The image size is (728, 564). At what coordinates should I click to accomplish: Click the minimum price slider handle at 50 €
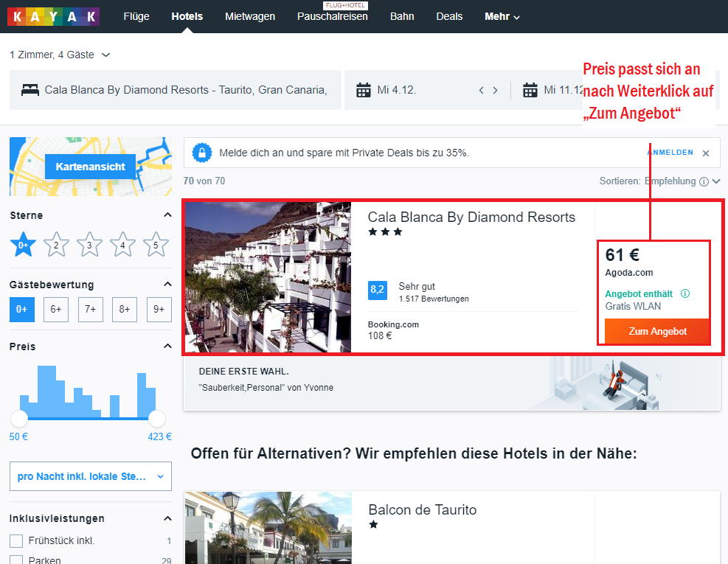(19, 419)
